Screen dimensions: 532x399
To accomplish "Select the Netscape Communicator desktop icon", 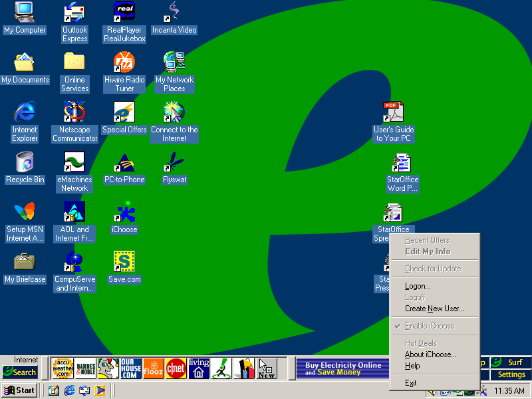I will [74, 112].
